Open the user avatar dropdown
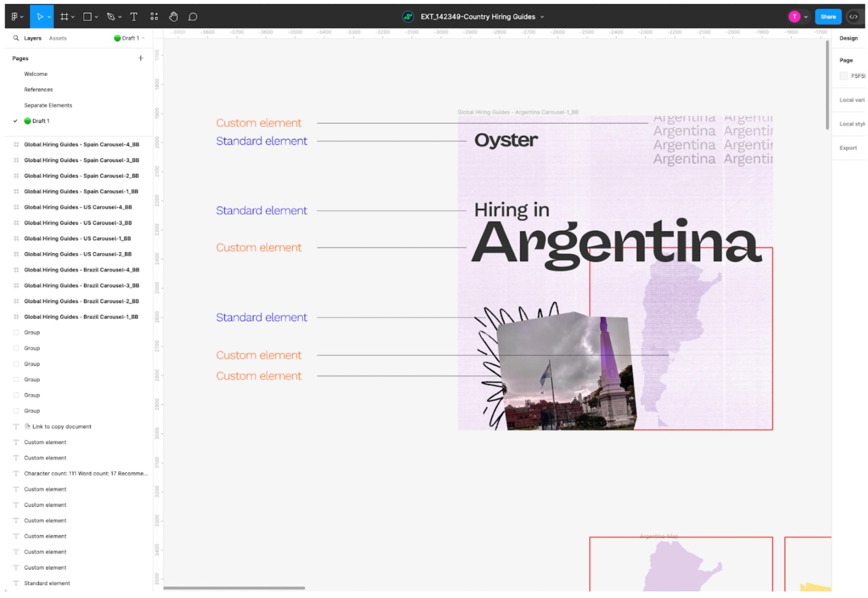The height and width of the screenshot is (598, 868). point(798,16)
